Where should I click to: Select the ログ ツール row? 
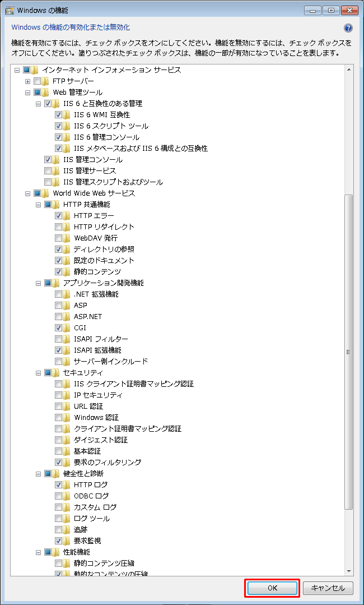coord(92,518)
